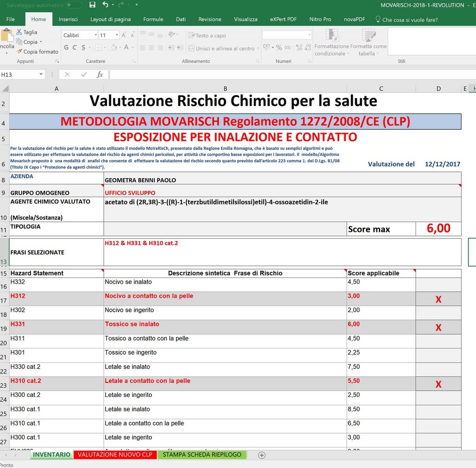Click the Che cosa si vuole fare search

click(407, 20)
